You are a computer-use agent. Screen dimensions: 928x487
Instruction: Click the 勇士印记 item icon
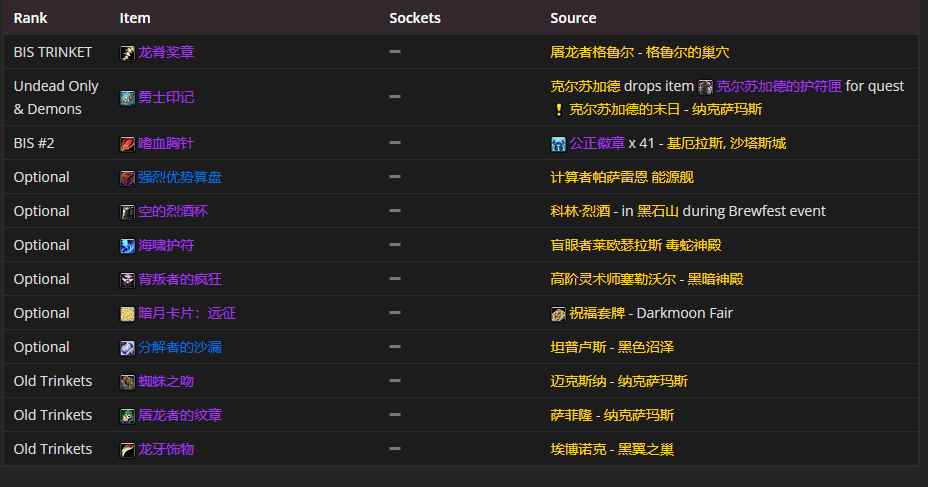pos(127,98)
